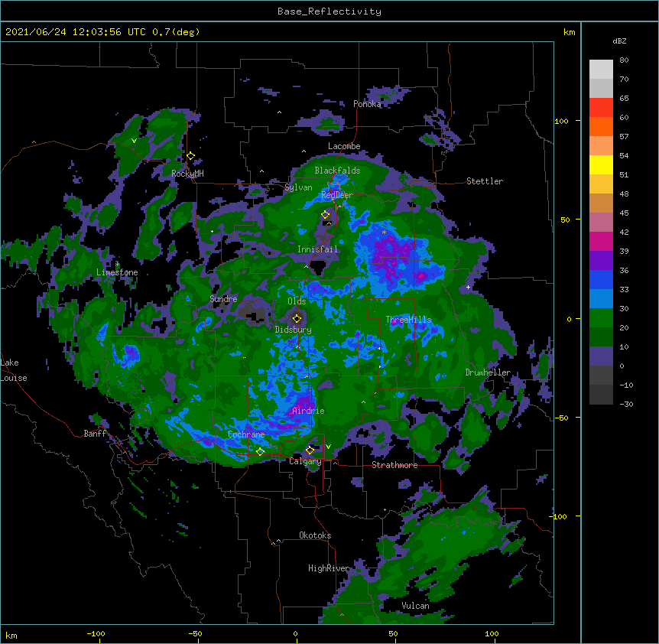Select the yellow 51-54 dBZ legend swatch
The width and height of the screenshot is (659, 644).
tap(601, 164)
